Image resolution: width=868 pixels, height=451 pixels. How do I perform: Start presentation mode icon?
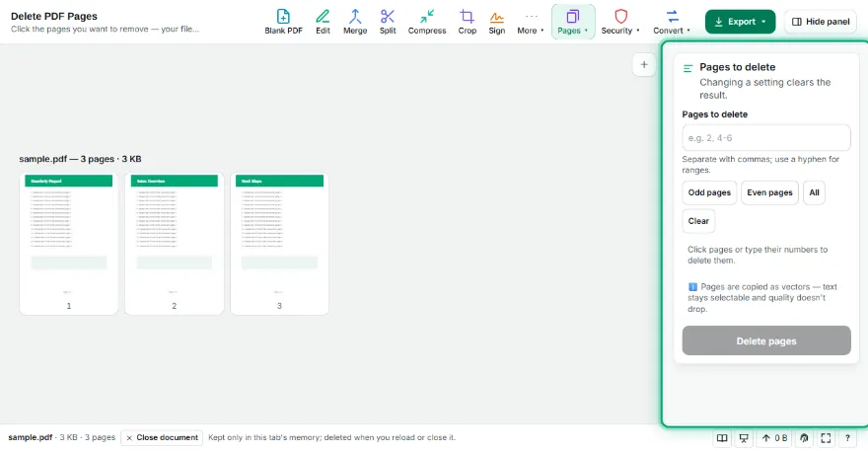click(744, 438)
